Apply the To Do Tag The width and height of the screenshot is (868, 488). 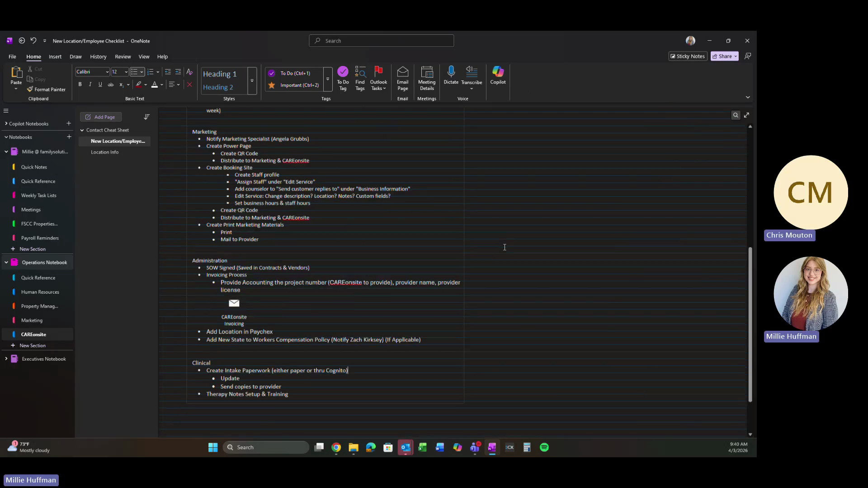[x=343, y=78]
